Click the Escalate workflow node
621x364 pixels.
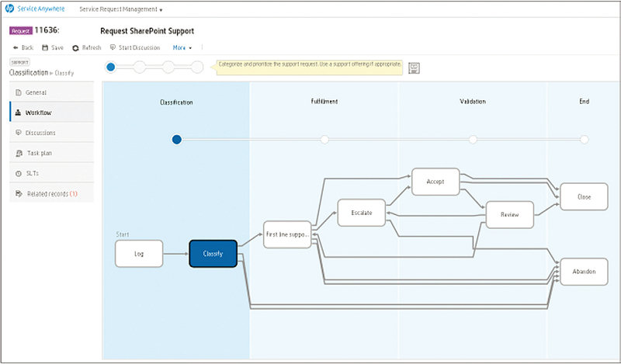pyautogui.click(x=361, y=212)
